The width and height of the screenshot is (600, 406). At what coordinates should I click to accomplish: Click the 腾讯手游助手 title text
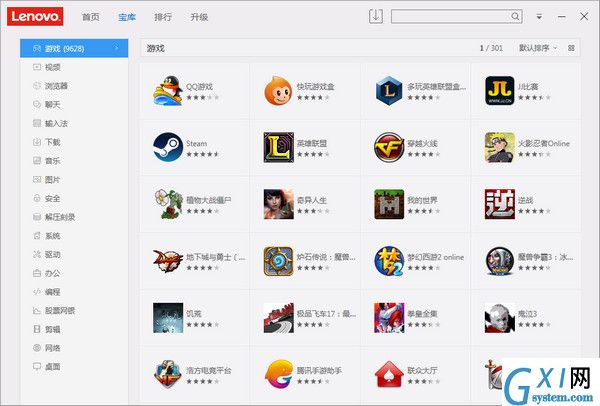(x=319, y=370)
